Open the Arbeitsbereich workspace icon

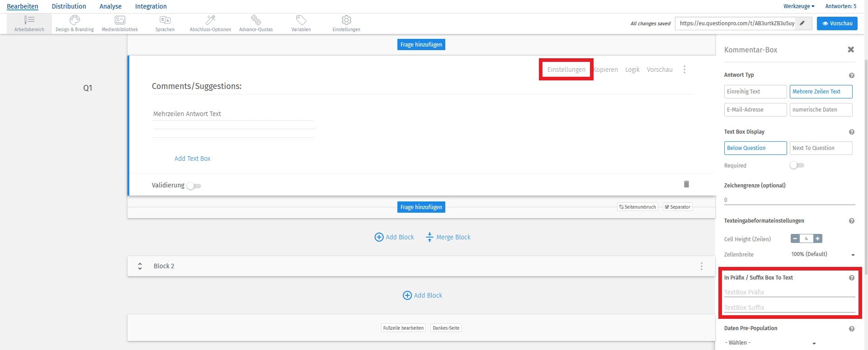pos(29,23)
